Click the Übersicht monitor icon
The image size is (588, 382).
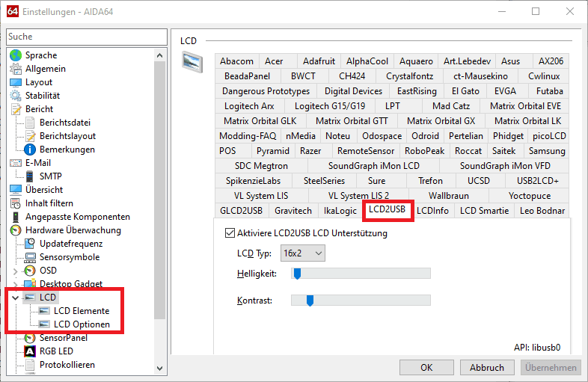click(16, 190)
